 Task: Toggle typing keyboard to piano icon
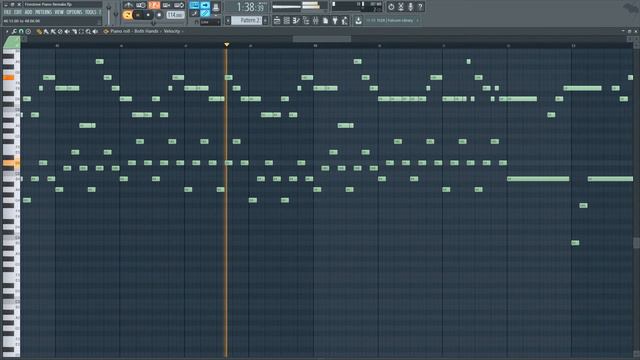tap(194, 5)
